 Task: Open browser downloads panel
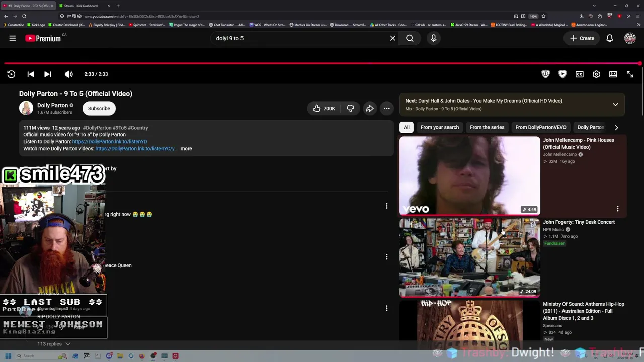click(x=581, y=16)
